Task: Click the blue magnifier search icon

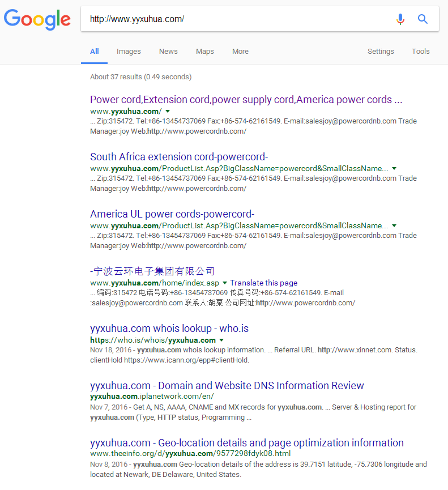Action: pyautogui.click(x=423, y=19)
